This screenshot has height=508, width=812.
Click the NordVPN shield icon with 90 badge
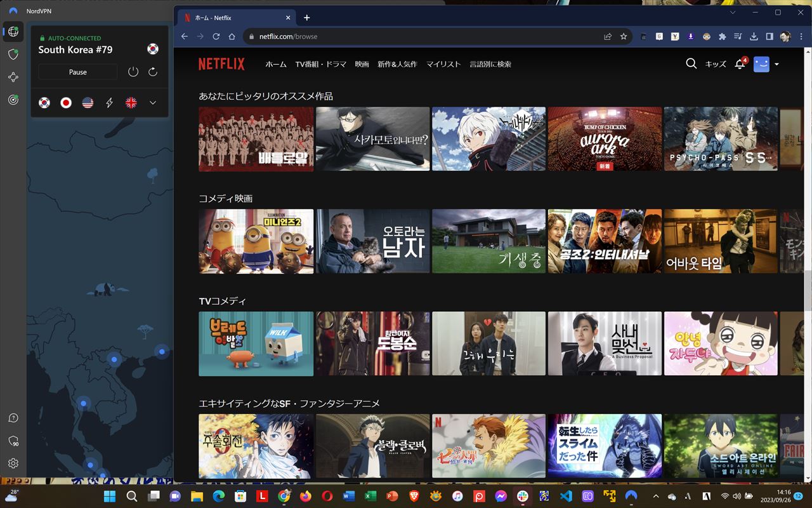tap(13, 441)
